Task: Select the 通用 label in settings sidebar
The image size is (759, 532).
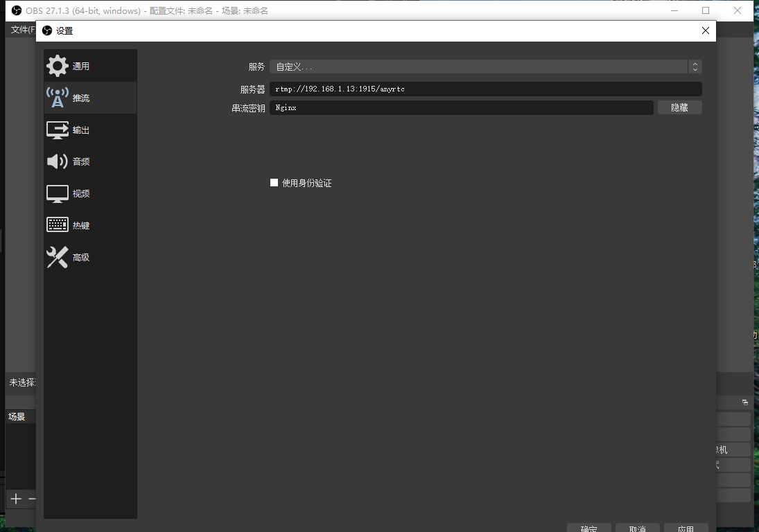Action: [x=81, y=66]
